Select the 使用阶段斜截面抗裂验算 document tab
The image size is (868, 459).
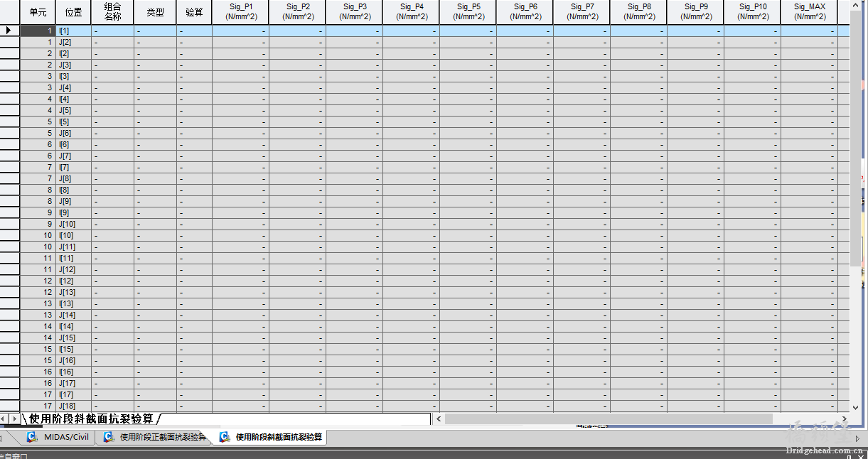[x=270, y=437]
